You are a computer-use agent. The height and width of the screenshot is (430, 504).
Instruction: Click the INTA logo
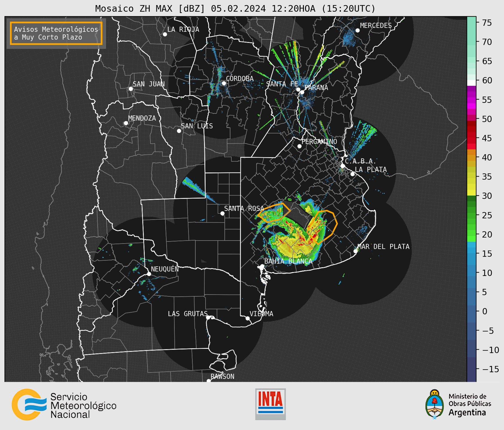270,404
